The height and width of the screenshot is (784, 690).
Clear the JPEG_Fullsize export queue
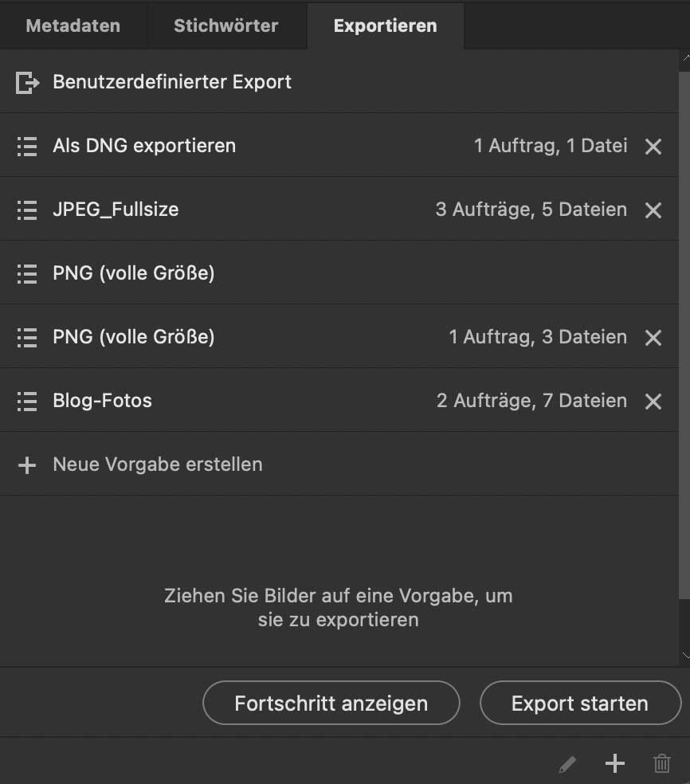653,210
